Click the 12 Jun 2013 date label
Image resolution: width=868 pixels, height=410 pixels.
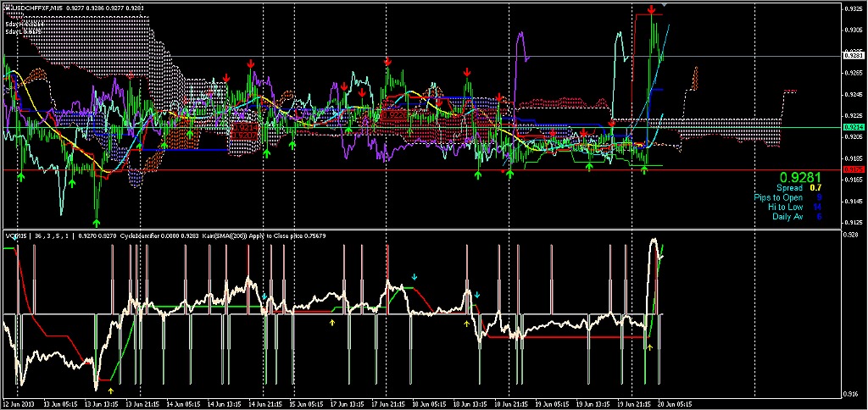coord(18,403)
